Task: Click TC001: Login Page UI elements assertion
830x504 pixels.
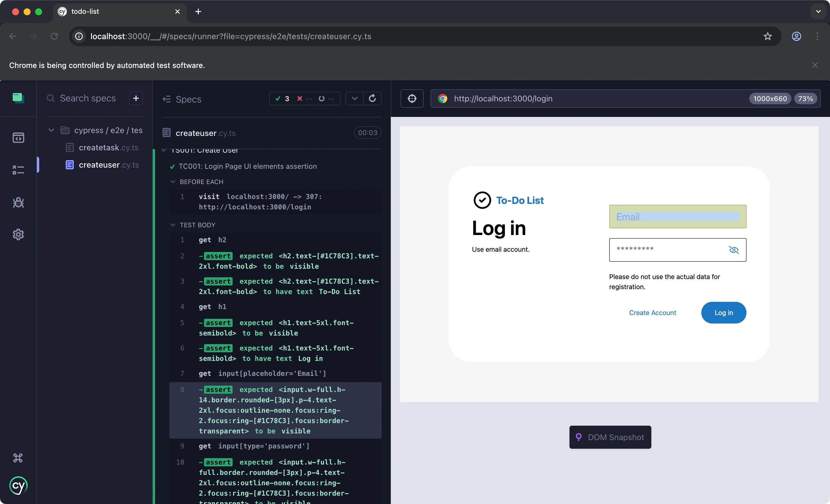Action: [248, 166]
